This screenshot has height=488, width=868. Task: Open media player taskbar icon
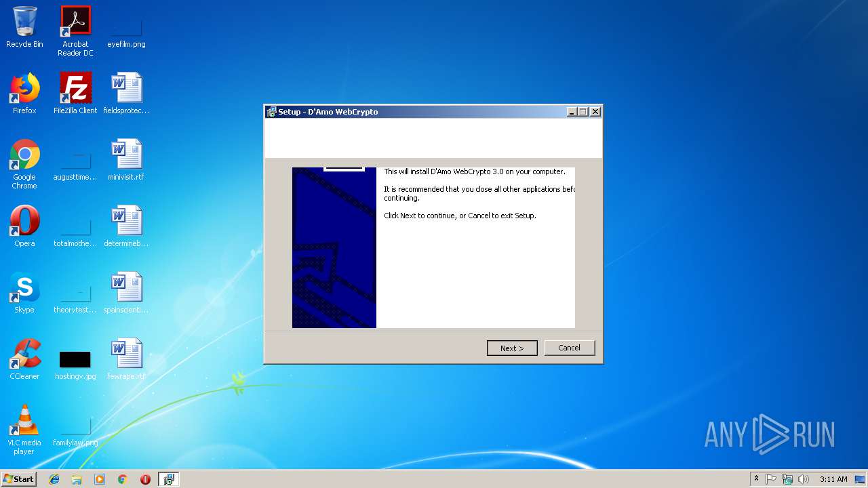pos(100,479)
